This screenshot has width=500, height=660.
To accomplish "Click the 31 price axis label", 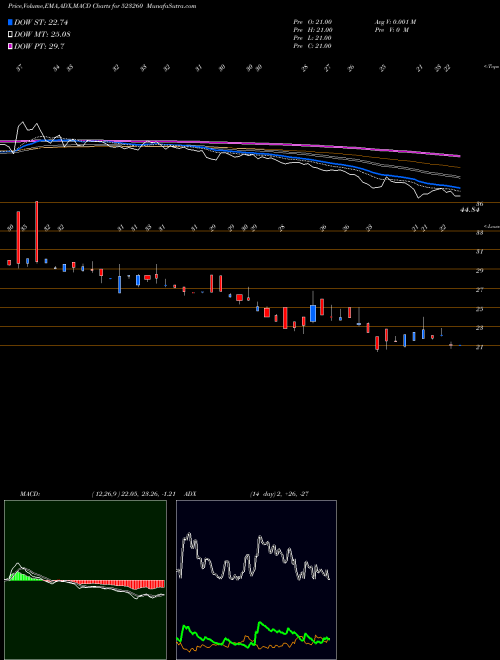I will (x=479, y=252).
